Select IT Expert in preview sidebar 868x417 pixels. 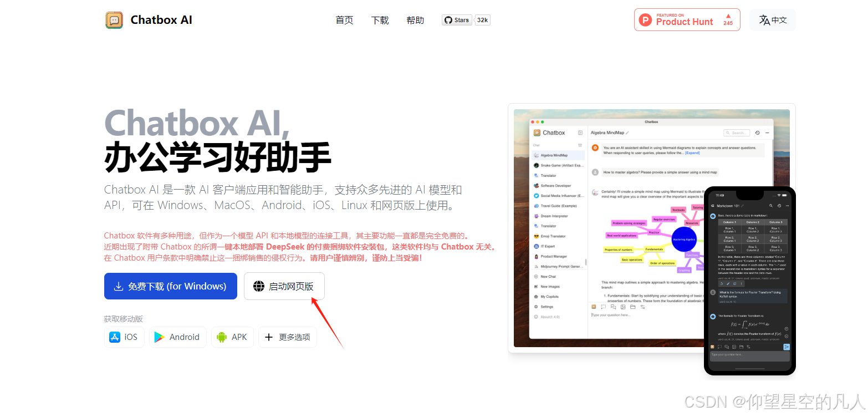(x=558, y=246)
